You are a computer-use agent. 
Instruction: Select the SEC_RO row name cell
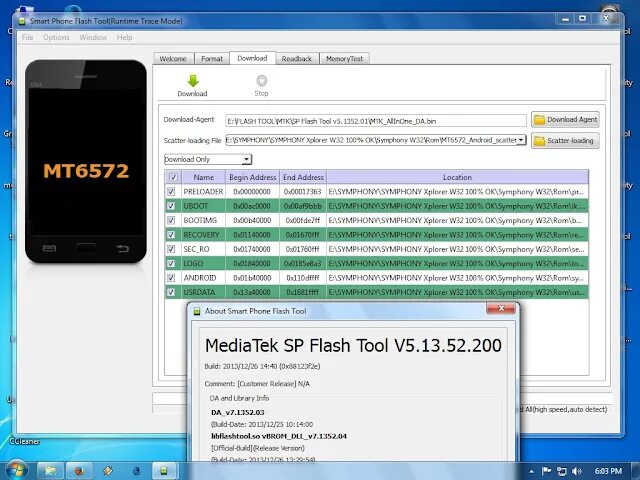[x=204, y=249]
